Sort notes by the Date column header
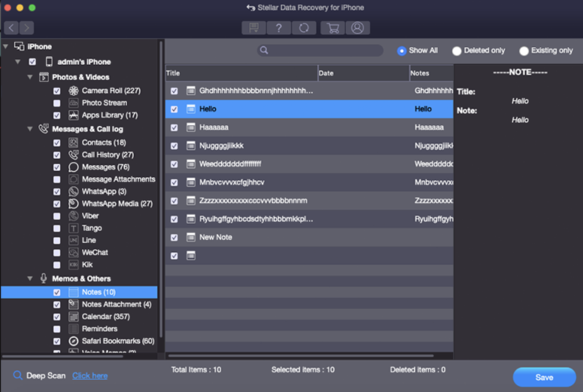 coord(363,73)
